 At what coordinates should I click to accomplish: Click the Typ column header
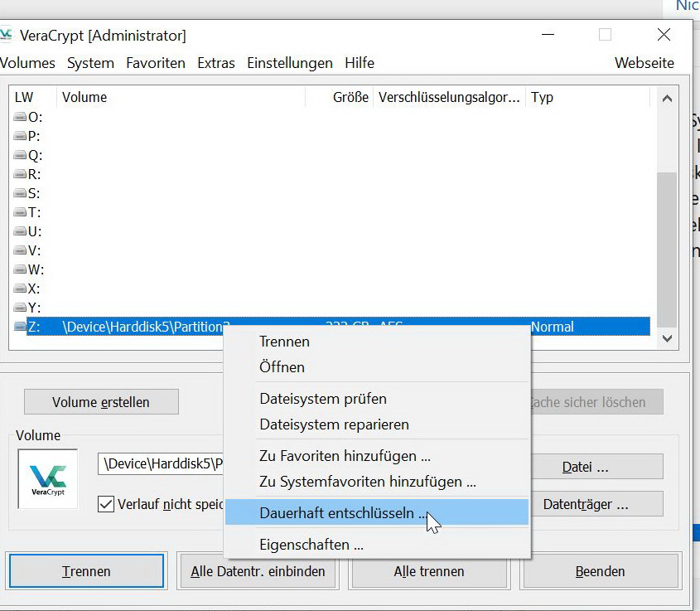point(587,97)
